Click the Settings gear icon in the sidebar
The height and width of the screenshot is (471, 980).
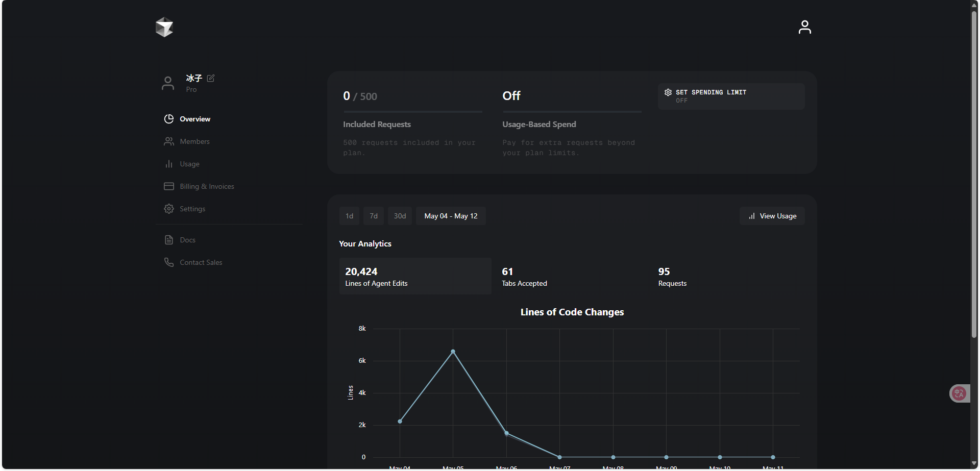[169, 209]
